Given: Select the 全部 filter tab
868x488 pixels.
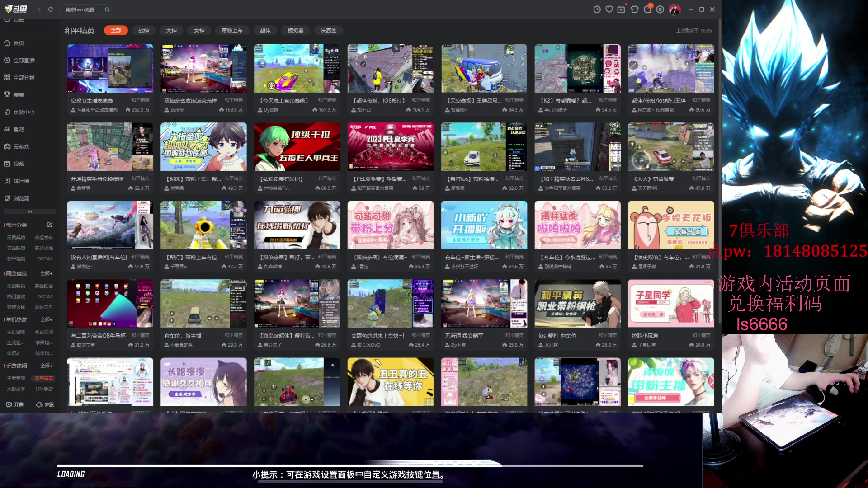Looking at the screenshot, I should pos(116,31).
